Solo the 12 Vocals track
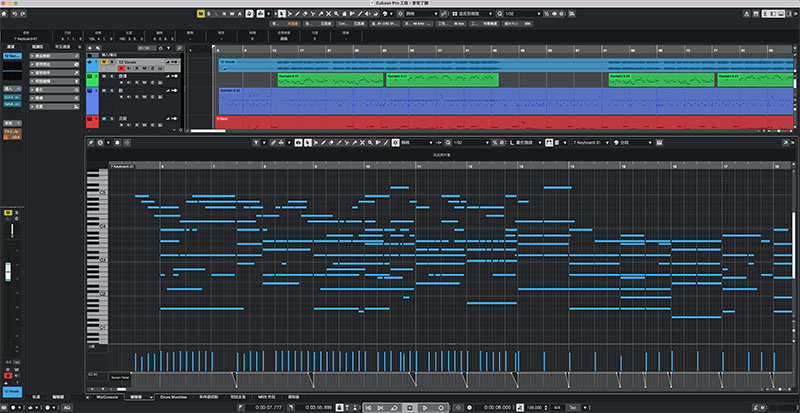Screen dimensions: 800x413 click(x=112, y=61)
